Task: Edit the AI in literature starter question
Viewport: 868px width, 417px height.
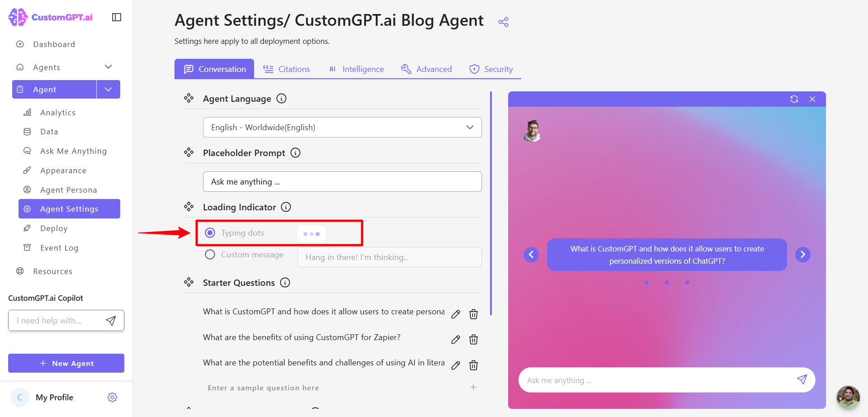Action: click(x=456, y=365)
